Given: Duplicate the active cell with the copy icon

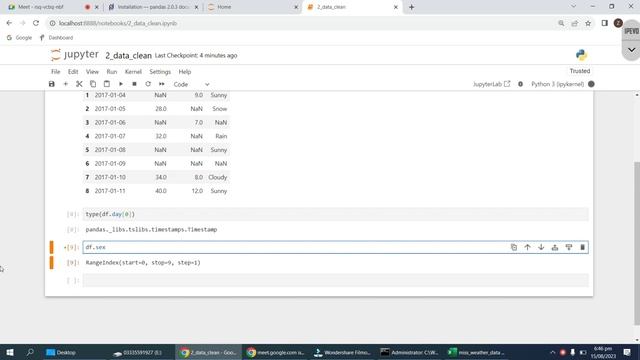Looking at the screenshot, I should click(513, 247).
